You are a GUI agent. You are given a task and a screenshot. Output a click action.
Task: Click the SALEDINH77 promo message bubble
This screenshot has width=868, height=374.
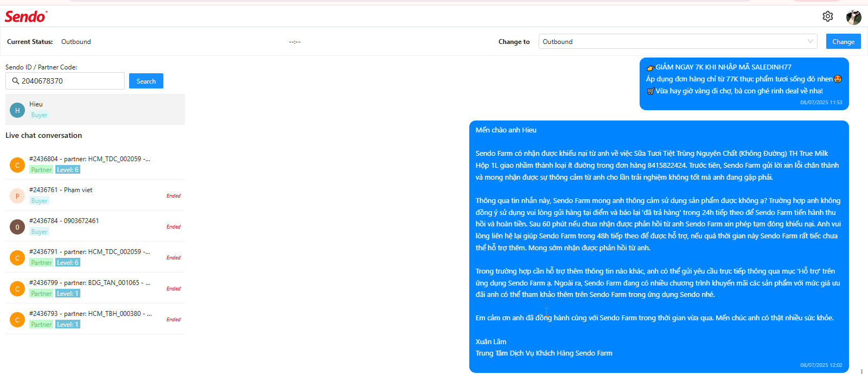coord(744,84)
